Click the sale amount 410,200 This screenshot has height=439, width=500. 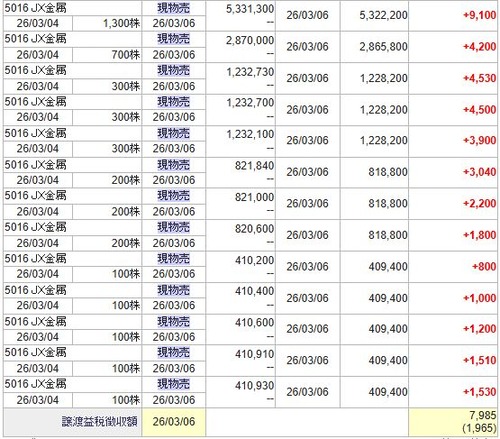coord(255,260)
